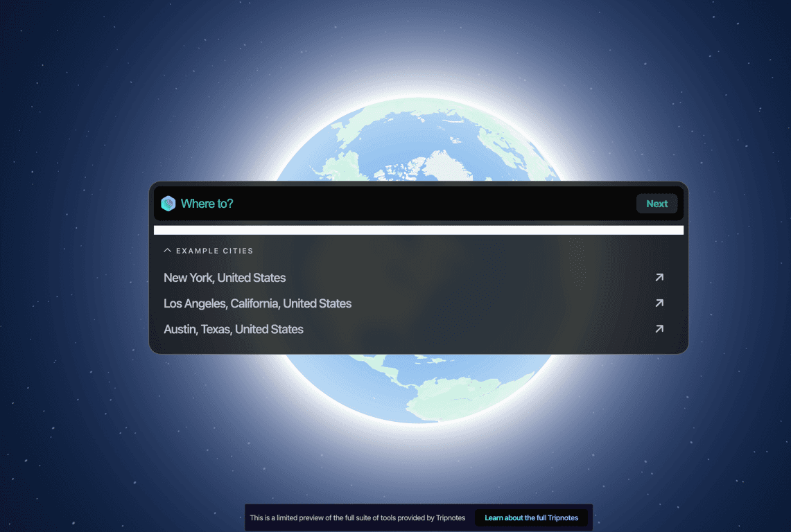This screenshot has width=791, height=532.
Task: Select New York, United States
Action: (225, 277)
